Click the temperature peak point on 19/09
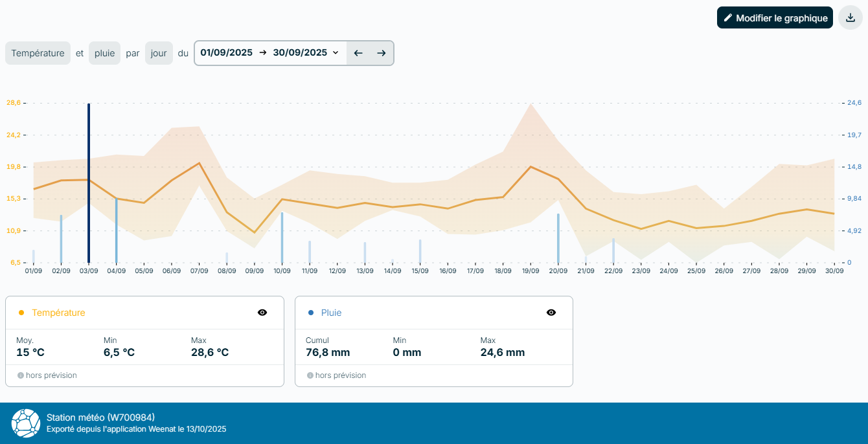The image size is (868, 444). 531,166
